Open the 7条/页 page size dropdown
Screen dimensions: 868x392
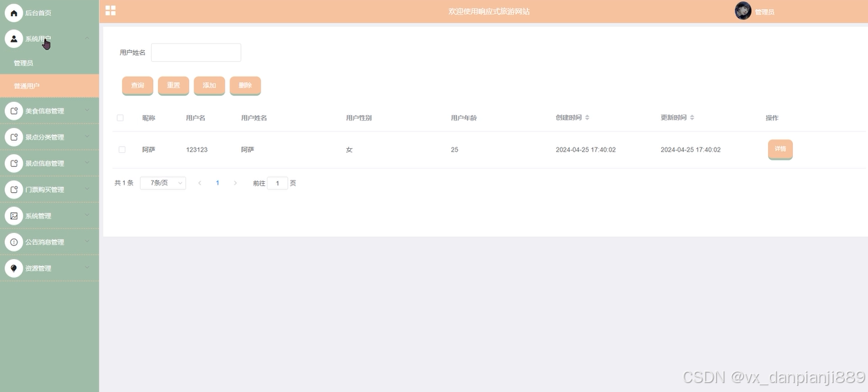point(163,183)
